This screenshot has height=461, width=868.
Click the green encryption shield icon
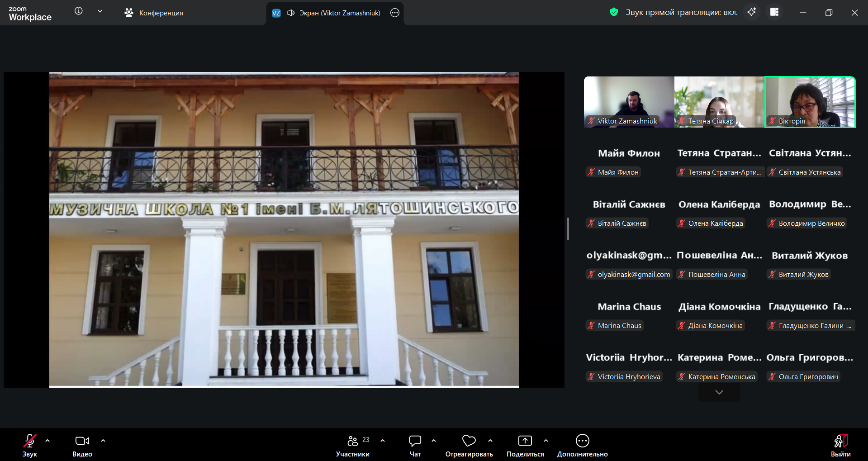click(x=613, y=12)
